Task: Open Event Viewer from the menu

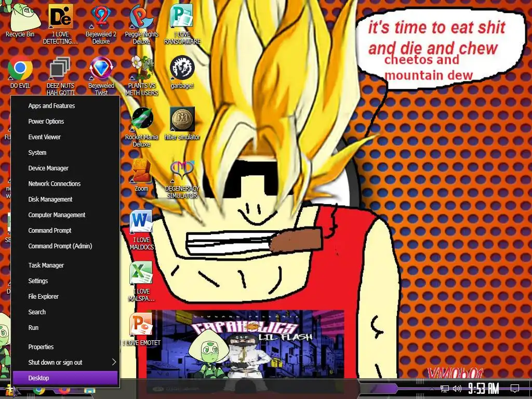Action: point(65,137)
